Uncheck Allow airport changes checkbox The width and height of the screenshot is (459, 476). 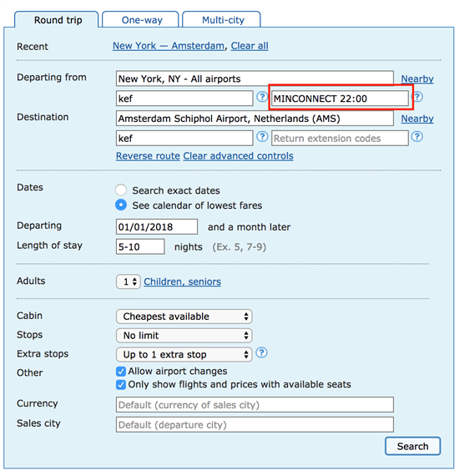(x=121, y=372)
